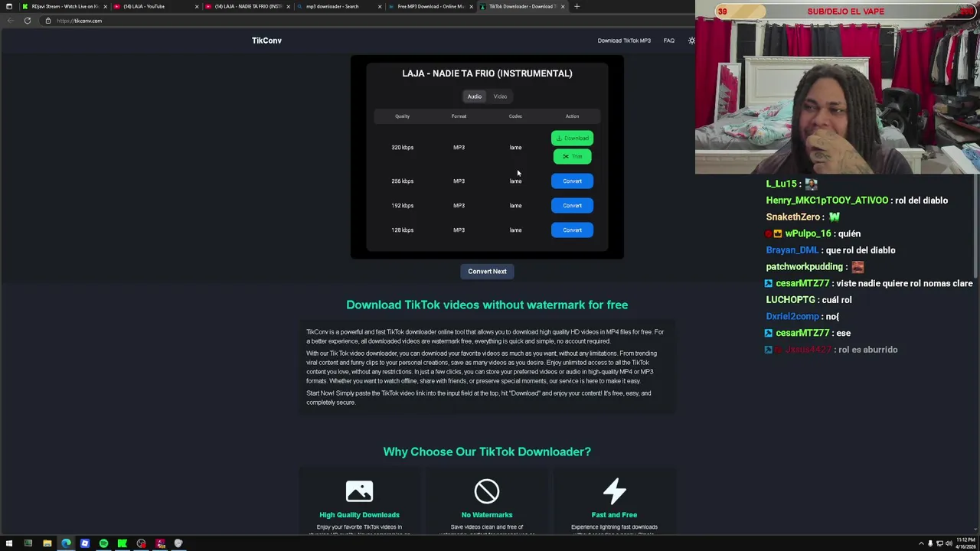This screenshot has width=980, height=551.
Task: Click the "128 kbps" quality cell
Action: coord(402,230)
